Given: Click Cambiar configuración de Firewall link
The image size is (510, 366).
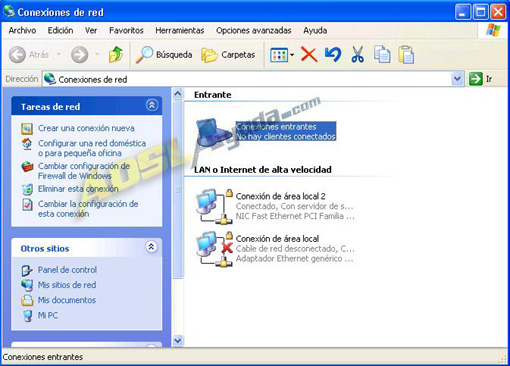Looking at the screenshot, I should pos(84,171).
